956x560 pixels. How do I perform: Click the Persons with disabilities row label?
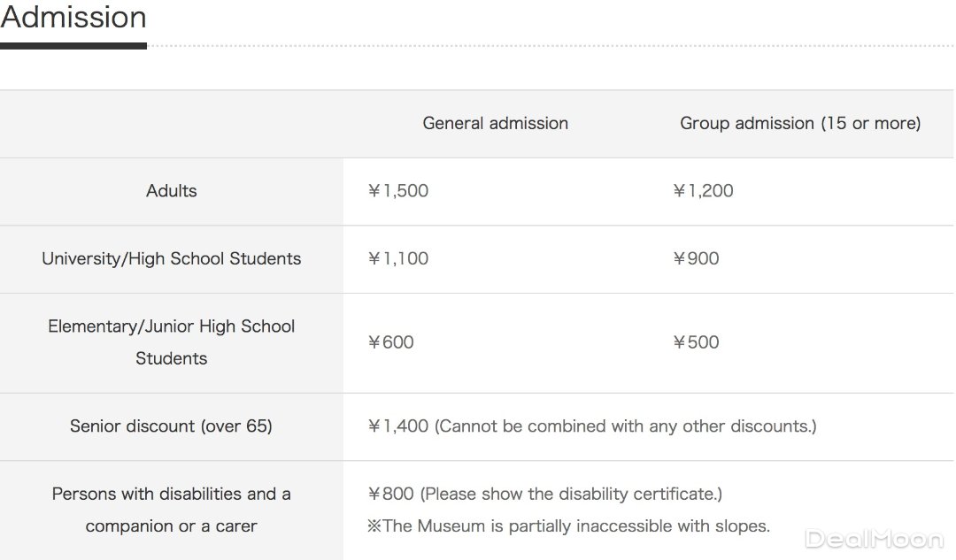coord(171,510)
